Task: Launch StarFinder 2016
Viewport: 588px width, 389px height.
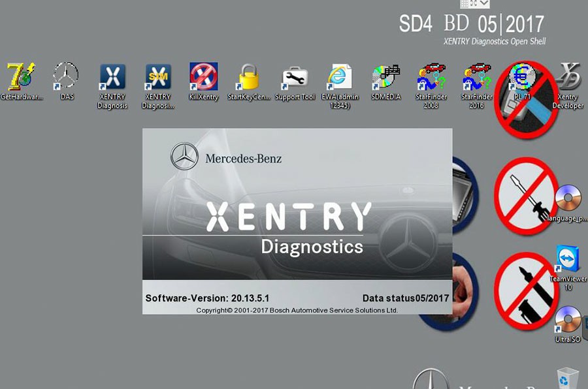Action: tap(476, 77)
